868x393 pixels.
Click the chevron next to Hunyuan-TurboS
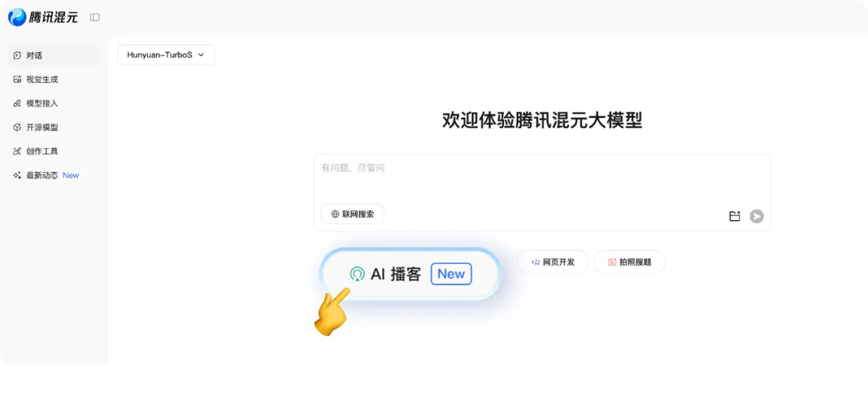[201, 55]
